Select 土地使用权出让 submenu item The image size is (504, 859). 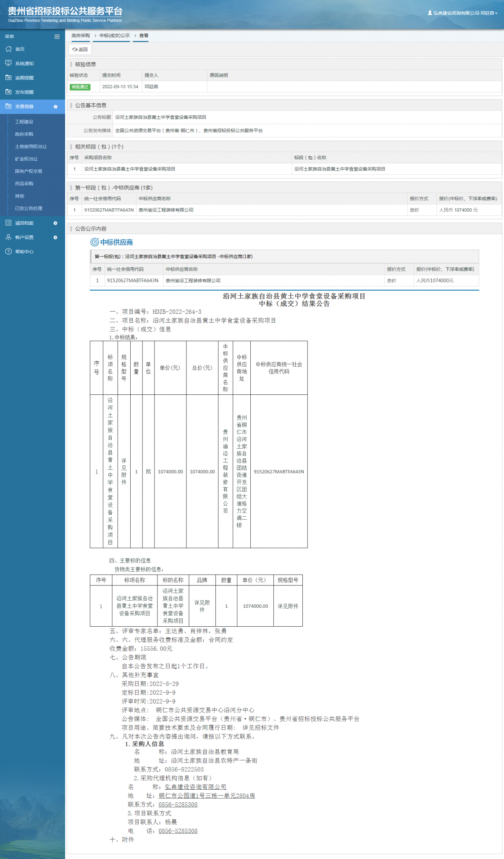point(31,147)
